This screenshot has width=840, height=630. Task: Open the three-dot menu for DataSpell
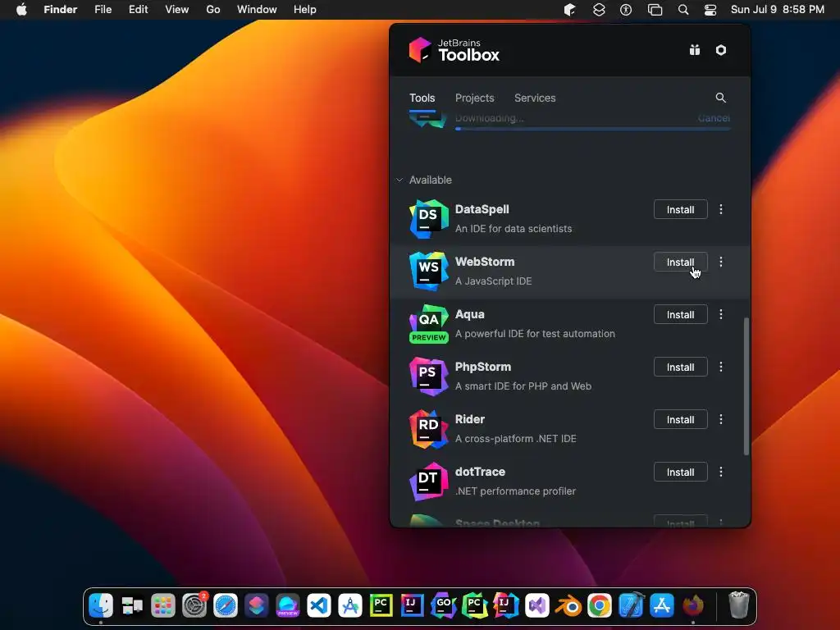(x=721, y=209)
